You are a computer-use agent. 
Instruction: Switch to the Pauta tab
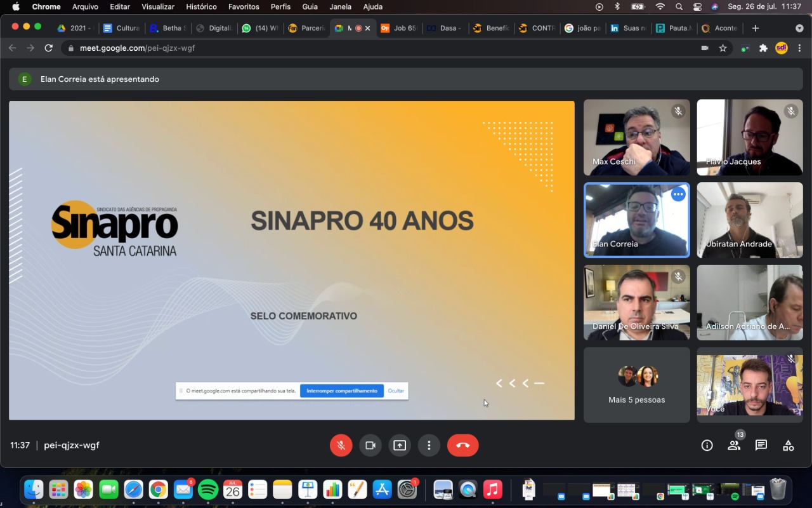[674, 28]
